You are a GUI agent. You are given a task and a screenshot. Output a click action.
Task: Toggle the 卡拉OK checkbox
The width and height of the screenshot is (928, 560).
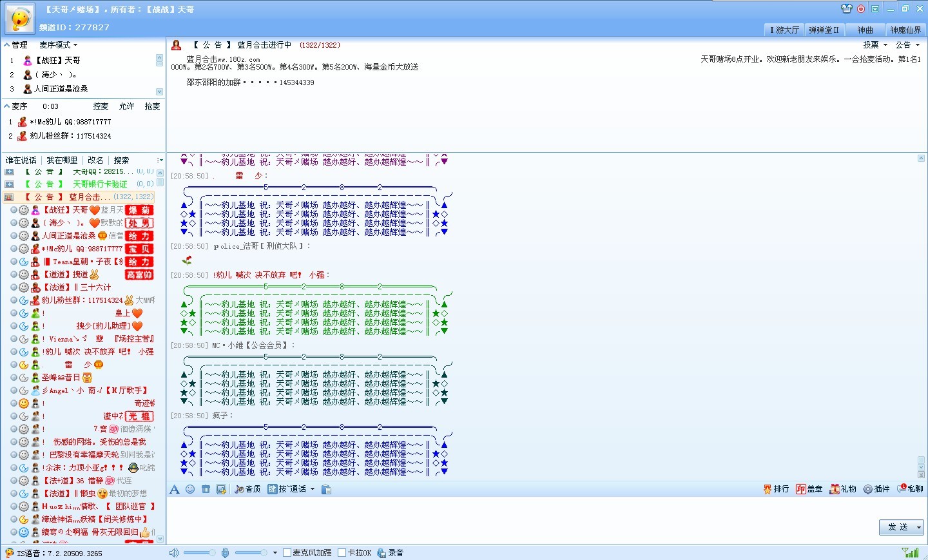[x=342, y=553]
